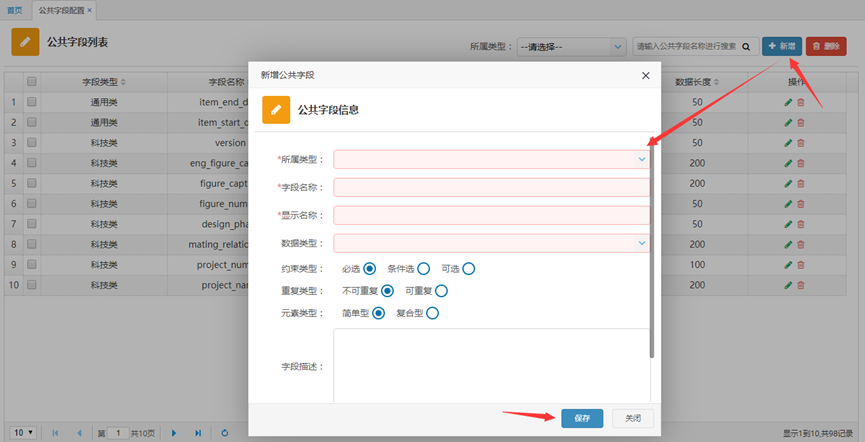Select the 必选 constraint radio button
Viewport: 865px width, 442px height.
(370, 269)
